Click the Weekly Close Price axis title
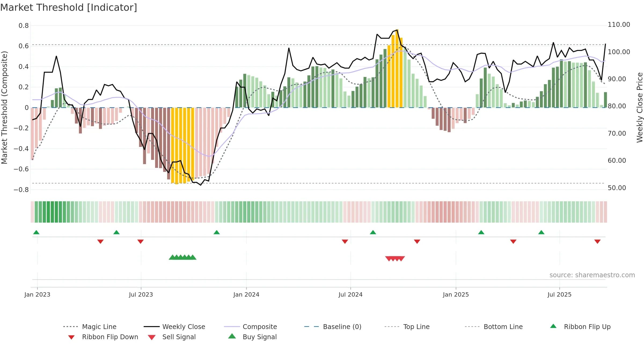644x362 pixels. pyautogui.click(x=640, y=107)
